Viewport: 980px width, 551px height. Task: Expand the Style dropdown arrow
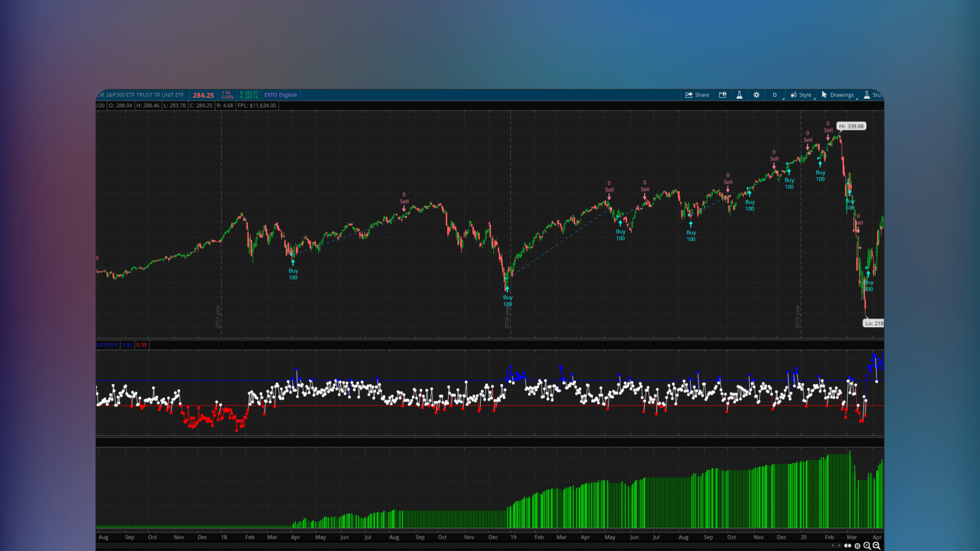(x=815, y=99)
